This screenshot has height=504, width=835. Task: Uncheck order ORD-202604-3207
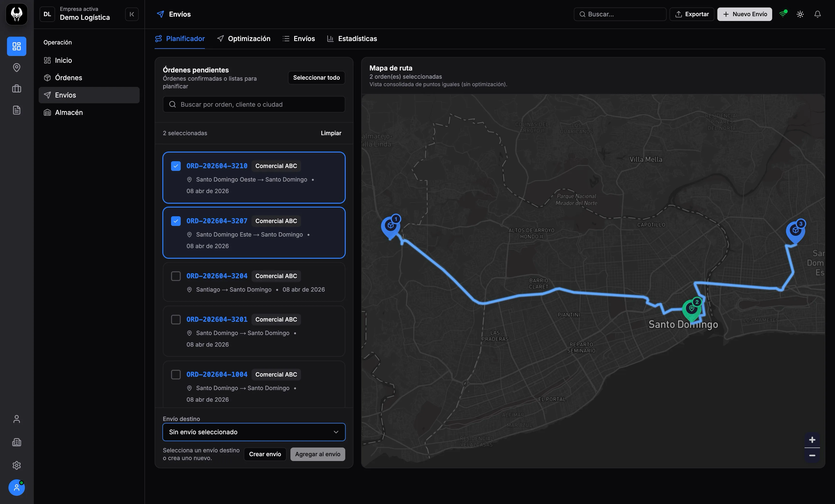pyautogui.click(x=176, y=221)
